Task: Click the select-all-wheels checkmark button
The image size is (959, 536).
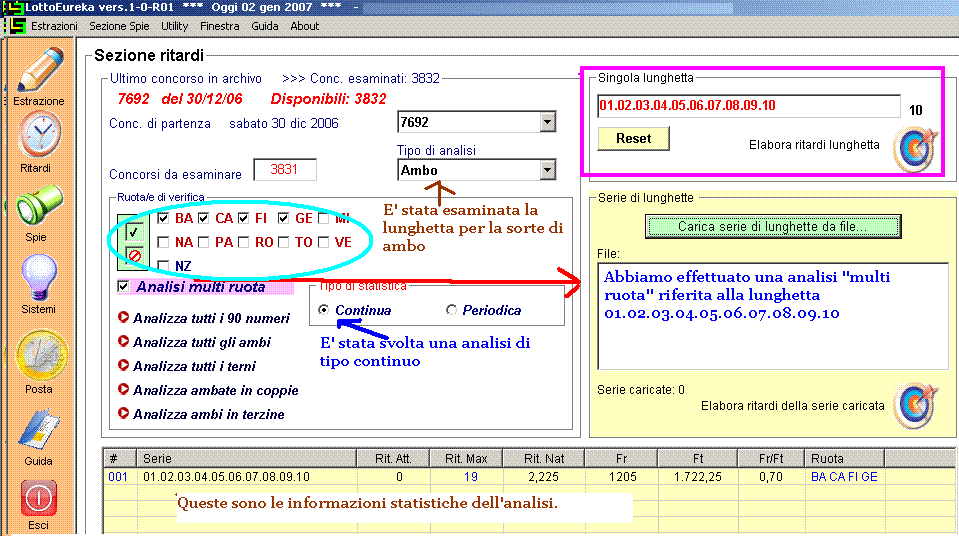Action: 133,231
